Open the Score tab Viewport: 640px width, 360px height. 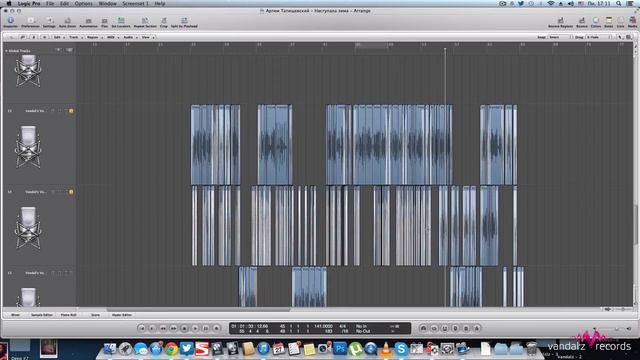click(x=95, y=315)
